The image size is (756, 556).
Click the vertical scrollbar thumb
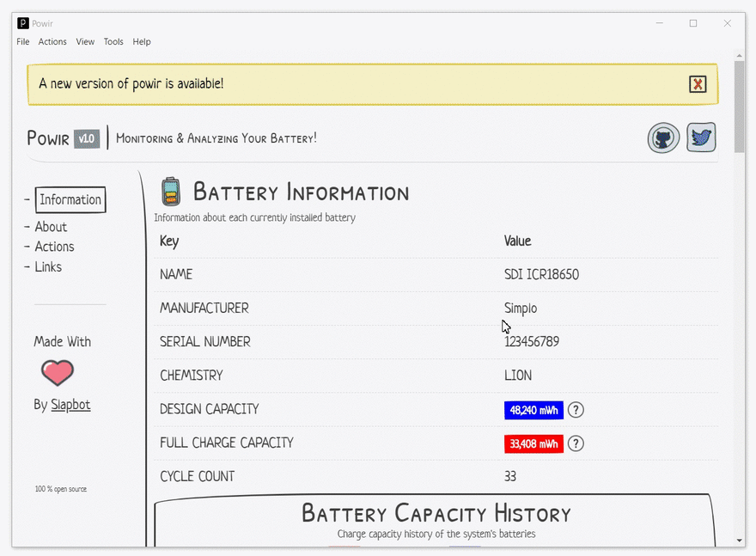pos(739,106)
